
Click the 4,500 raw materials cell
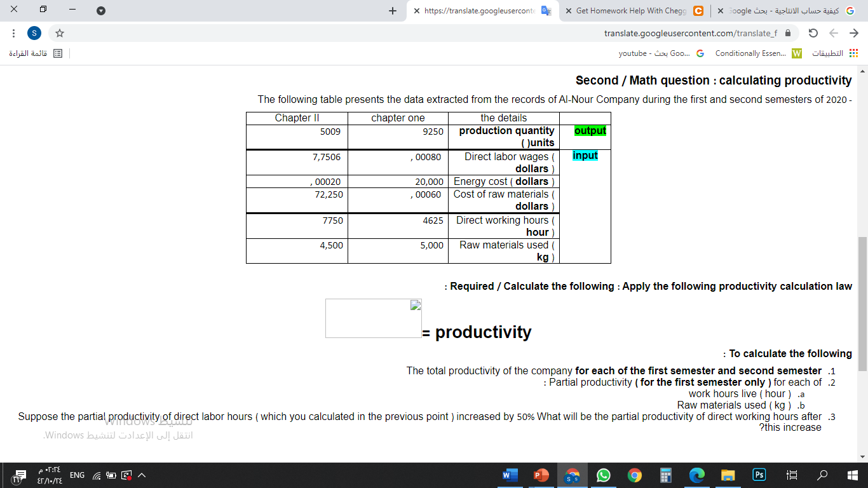click(x=297, y=251)
